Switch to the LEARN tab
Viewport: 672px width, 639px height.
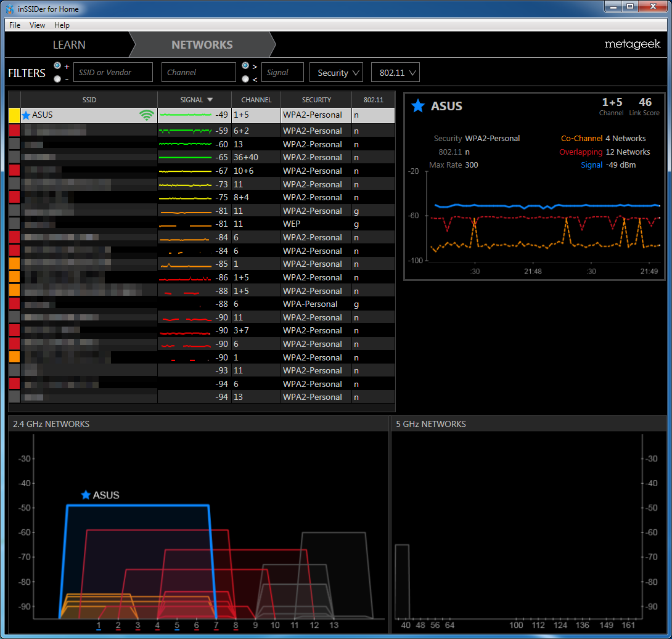(x=69, y=44)
